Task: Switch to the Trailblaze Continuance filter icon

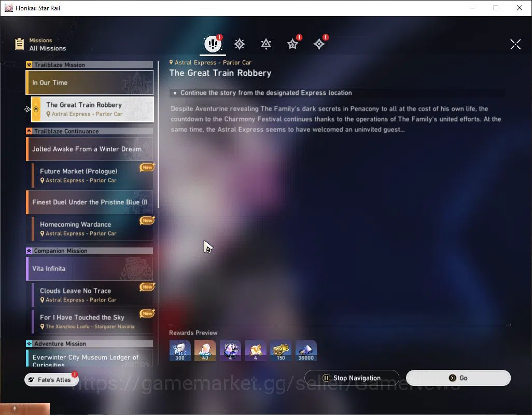Action: (266, 44)
